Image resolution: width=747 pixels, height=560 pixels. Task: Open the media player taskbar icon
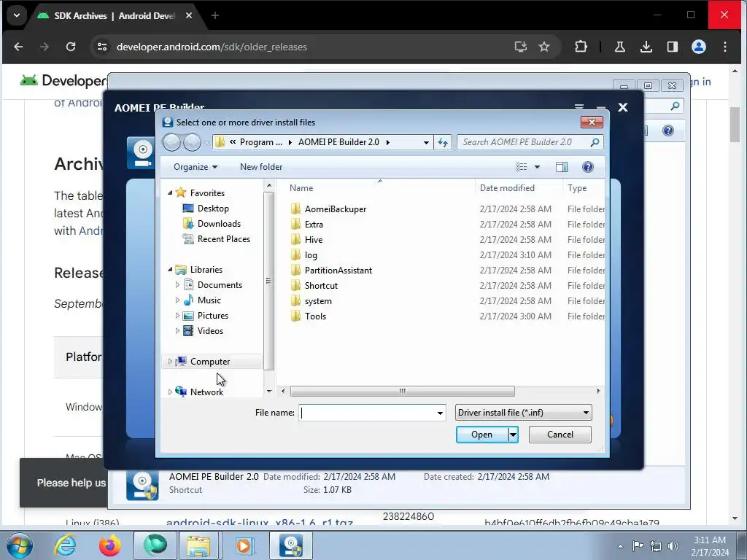(244, 545)
